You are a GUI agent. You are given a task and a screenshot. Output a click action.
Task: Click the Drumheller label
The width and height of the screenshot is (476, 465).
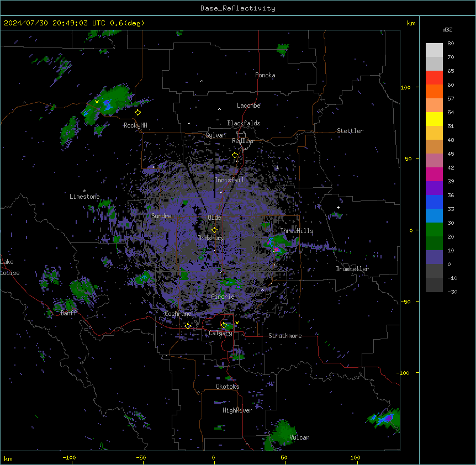click(352, 269)
